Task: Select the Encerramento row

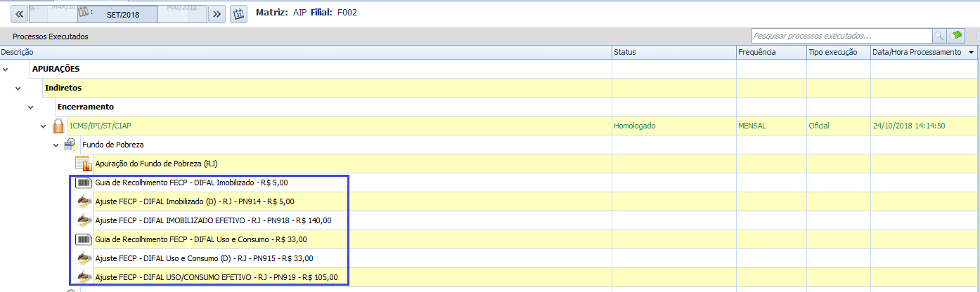Action: (489, 107)
